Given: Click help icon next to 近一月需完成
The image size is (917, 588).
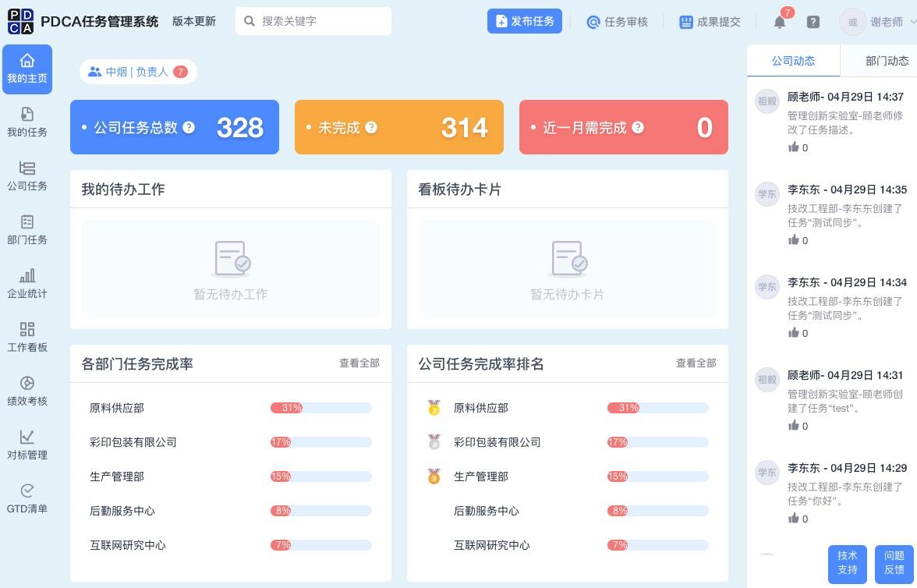Looking at the screenshot, I should (x=638, y=127).
